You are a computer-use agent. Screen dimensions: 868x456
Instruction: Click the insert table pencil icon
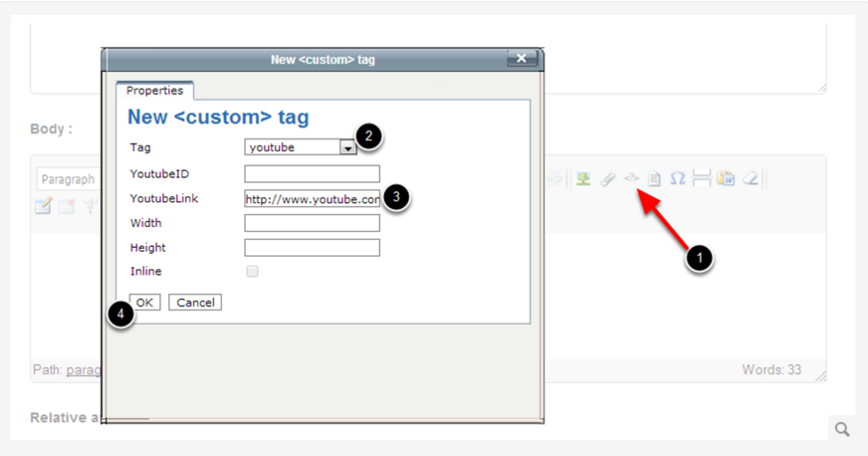[44, 205]
